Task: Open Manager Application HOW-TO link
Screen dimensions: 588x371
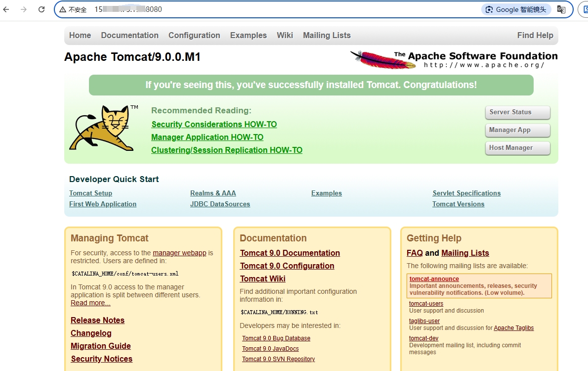Action: point(208,138)
